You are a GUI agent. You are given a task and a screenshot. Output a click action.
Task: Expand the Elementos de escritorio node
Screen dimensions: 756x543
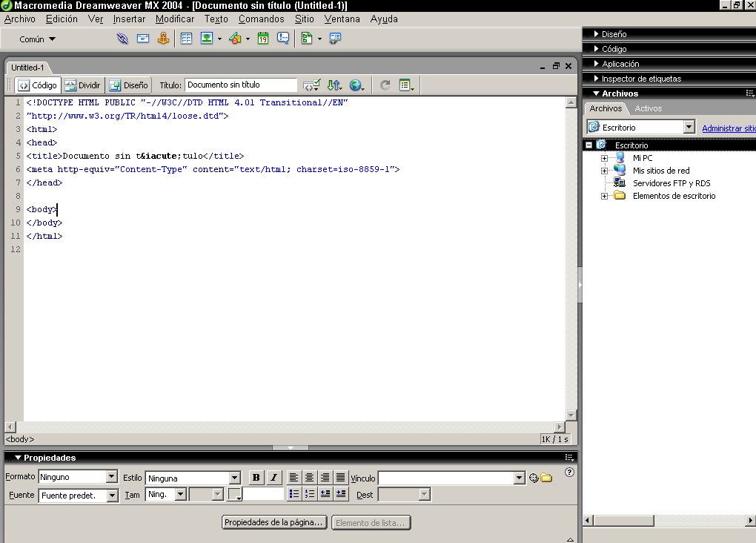tap(604, 196)
